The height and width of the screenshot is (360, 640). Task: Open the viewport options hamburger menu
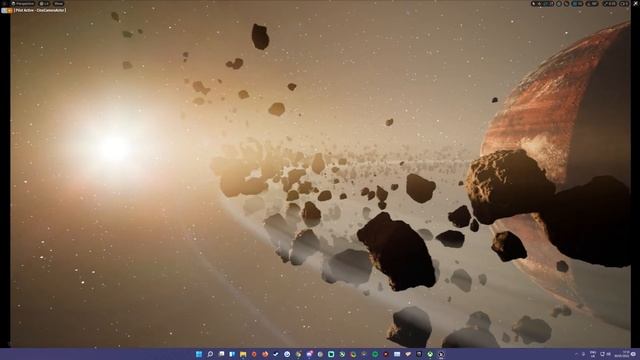coord(4,4)
